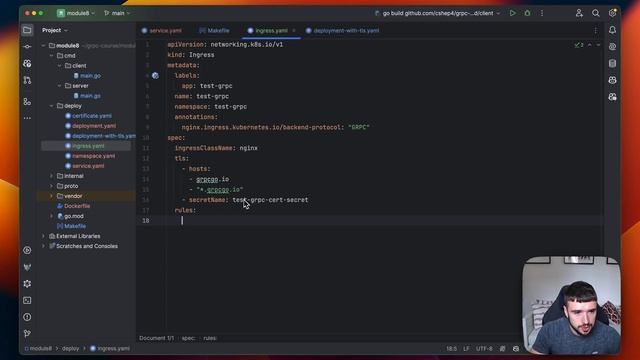Expand Scratches and Consoles node

click(44, 246)
